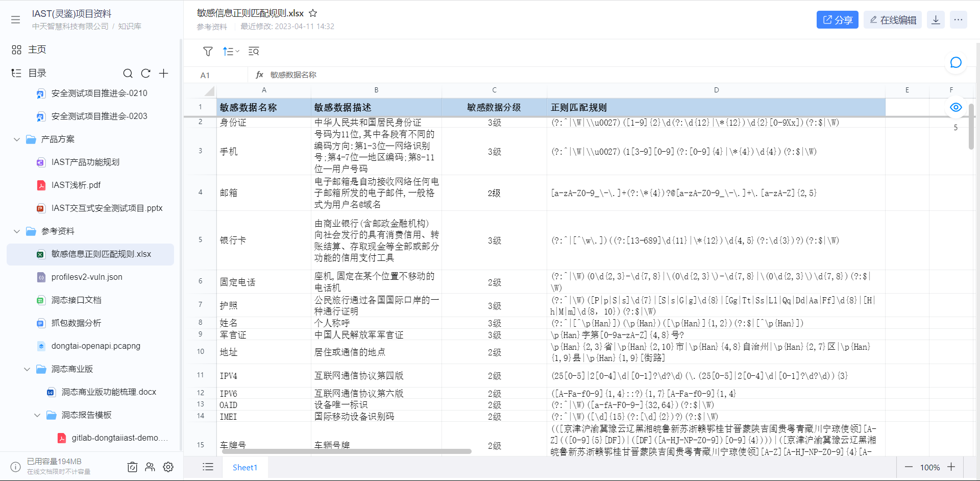Open 洞态接口文档 sheet
This screenshot has width=980, height=481.
pyautogui.click(x=76, y=300)
